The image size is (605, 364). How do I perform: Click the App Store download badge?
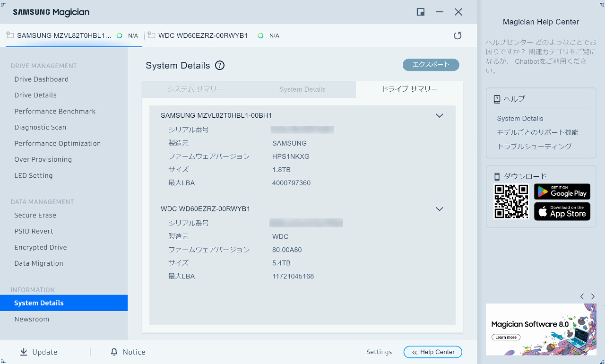[x=562, y=211]
